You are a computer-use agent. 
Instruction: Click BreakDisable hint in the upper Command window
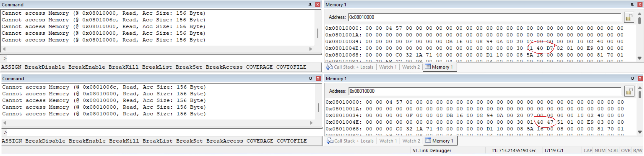[x=45, y=67]
